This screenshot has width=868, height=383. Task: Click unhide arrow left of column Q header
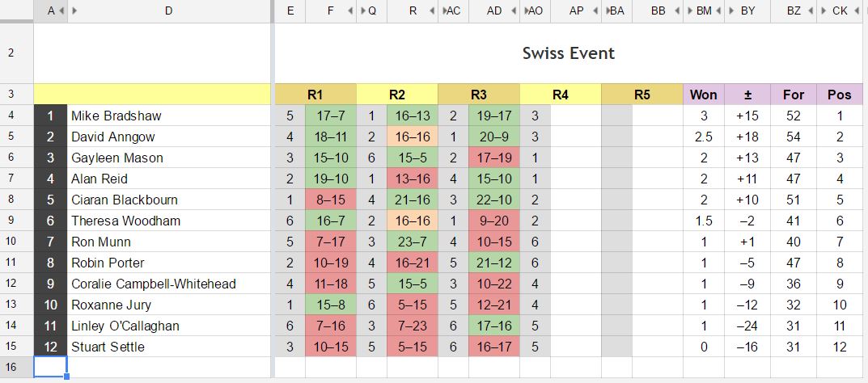362,11
